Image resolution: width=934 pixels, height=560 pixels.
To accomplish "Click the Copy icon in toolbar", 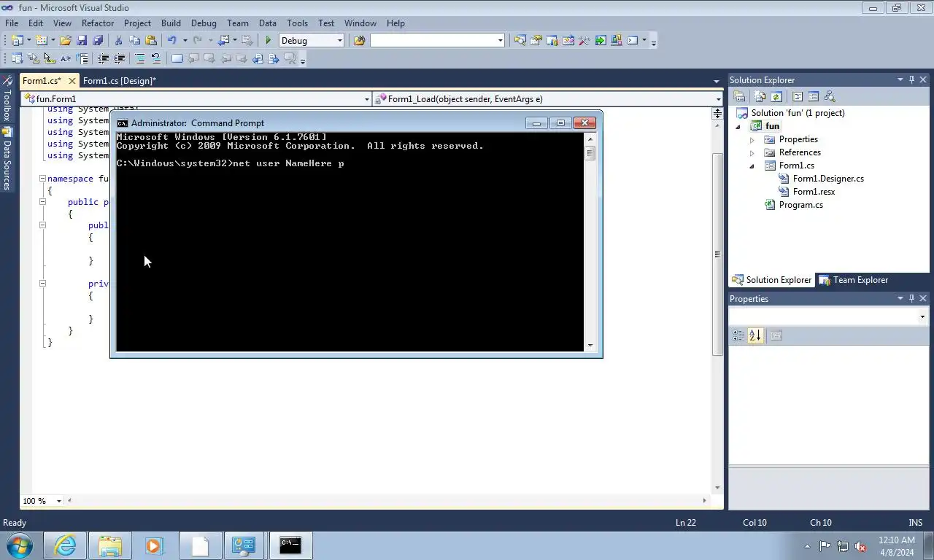I will (134, 41).
